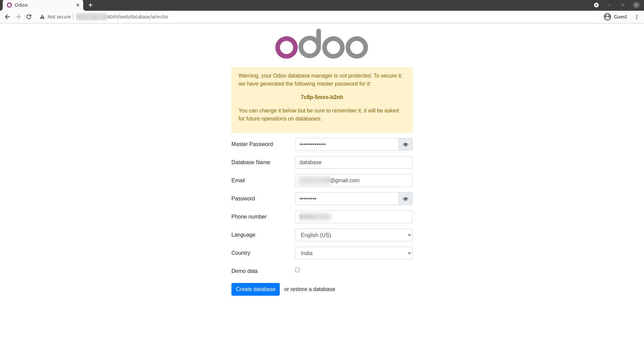This screenshot has height=338, width=644.
Task: Click the 'Phone number' label
Action: (249, 217)
